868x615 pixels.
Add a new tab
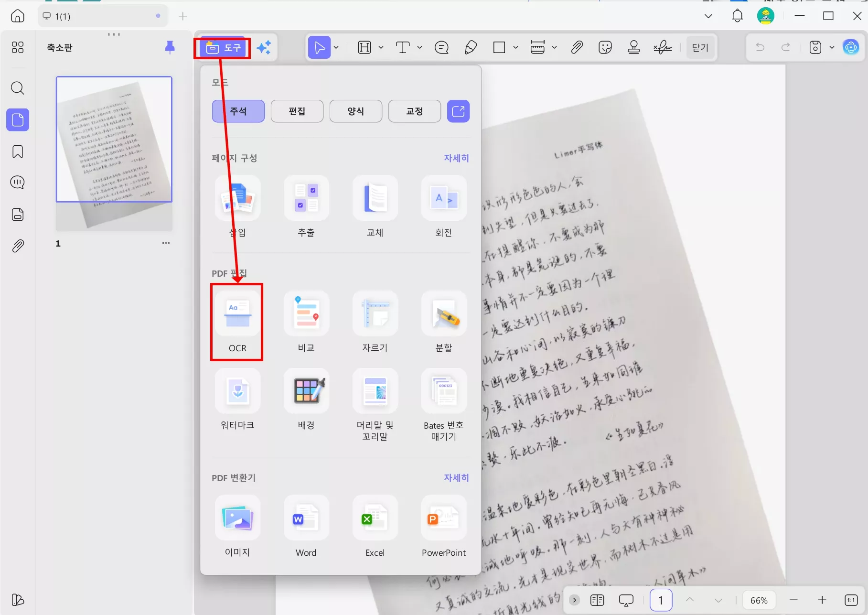pyautogui.click(x=182, y=16)
